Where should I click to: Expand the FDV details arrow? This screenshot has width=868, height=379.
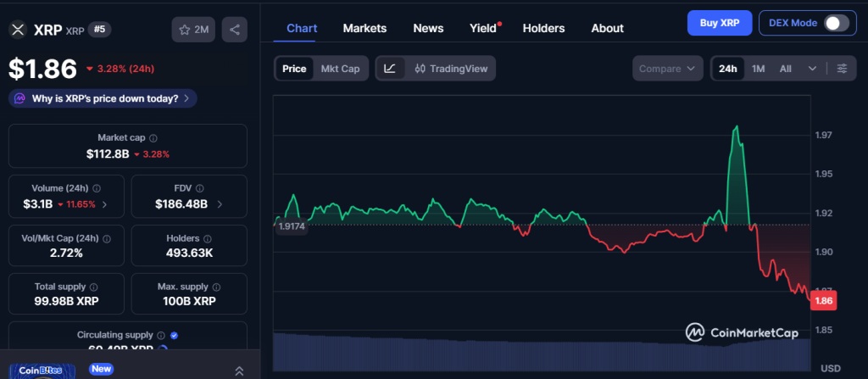(220, 204)
